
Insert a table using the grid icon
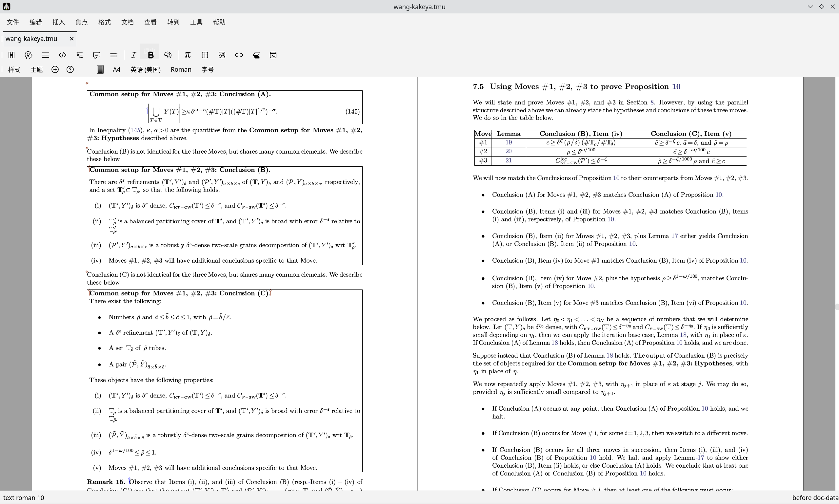tap(205, 55)
